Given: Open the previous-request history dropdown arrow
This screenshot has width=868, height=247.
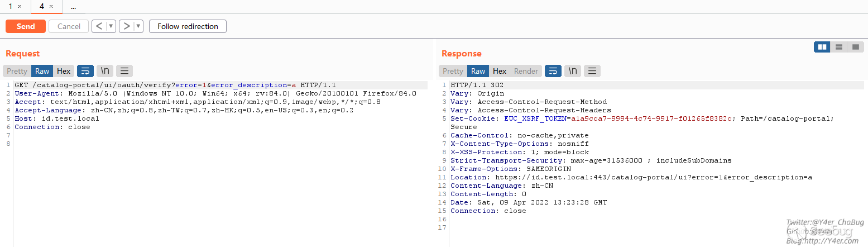Looking at the screenshot, I should pos(111,26).
